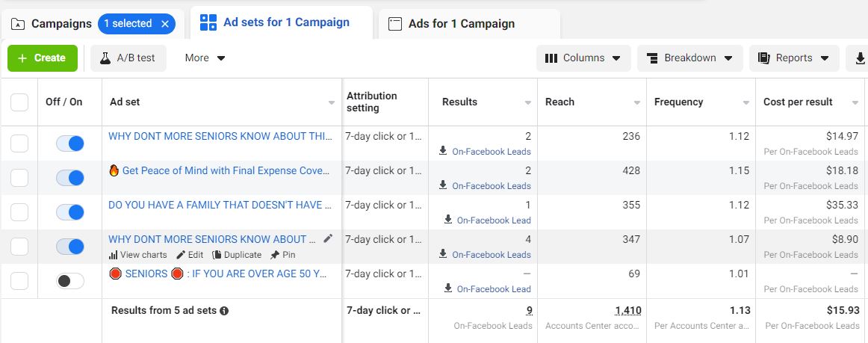Enable the SENIORS over age 50 ad set toggle
The image size is (868, 343).
70,281
